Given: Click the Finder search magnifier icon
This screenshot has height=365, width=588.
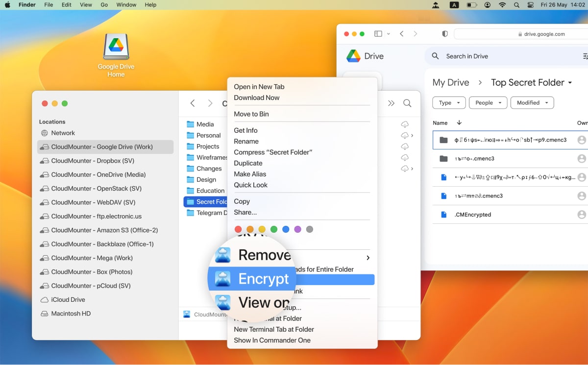Looking at the screenshot, I should click(x=407, y=103).
